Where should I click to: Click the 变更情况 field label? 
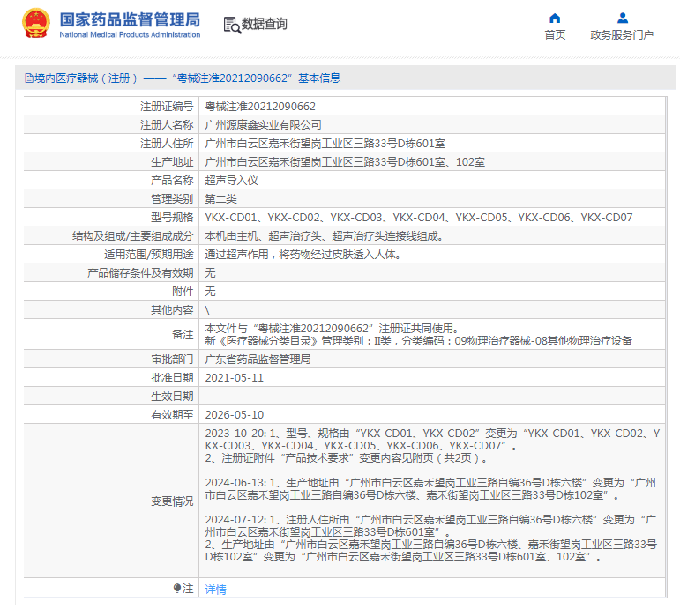tap(172, 501)
